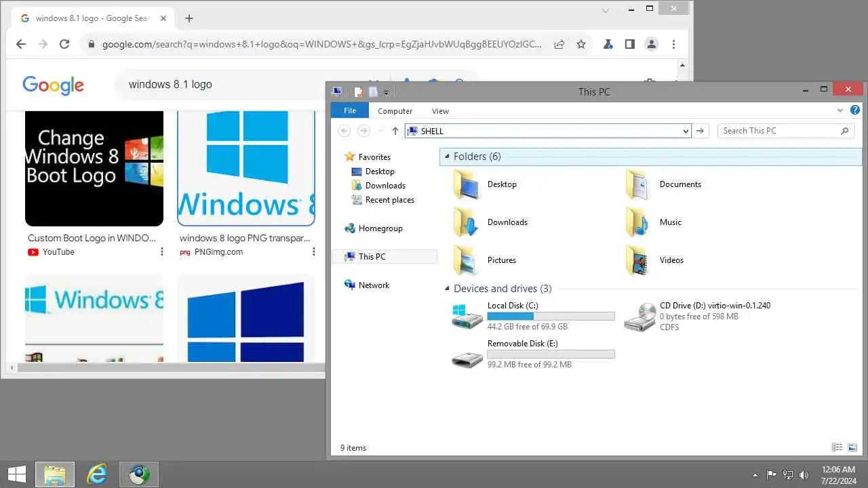The height and width of the screenshot is (488, 868).
Task: Switch to large icons view in status bar
Action: (852, 447)
